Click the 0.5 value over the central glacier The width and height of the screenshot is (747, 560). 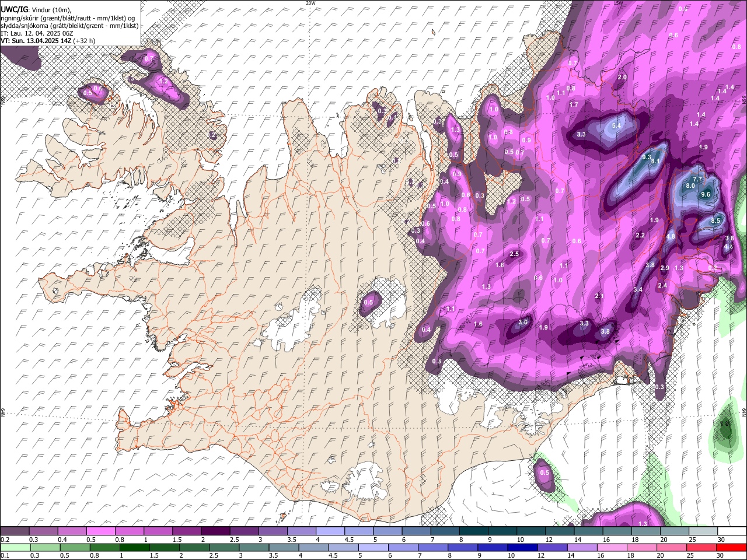click(368, 302)
